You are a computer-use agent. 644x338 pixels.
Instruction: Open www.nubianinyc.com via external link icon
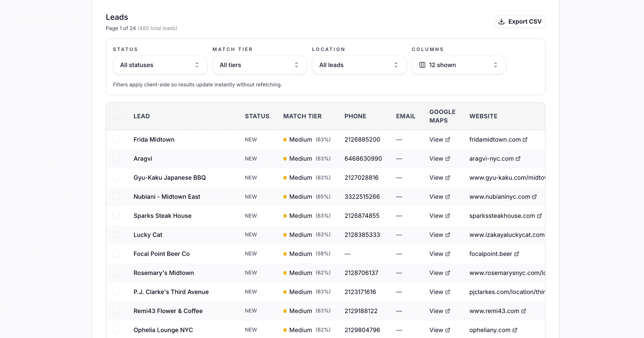pyautogui.click(x=534, y=197)
